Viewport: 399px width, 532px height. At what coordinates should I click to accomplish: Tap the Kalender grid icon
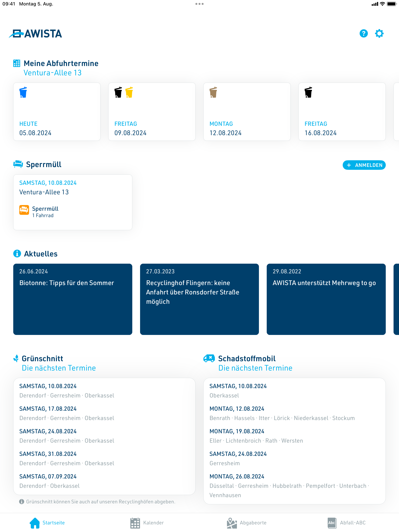point(135,523)
